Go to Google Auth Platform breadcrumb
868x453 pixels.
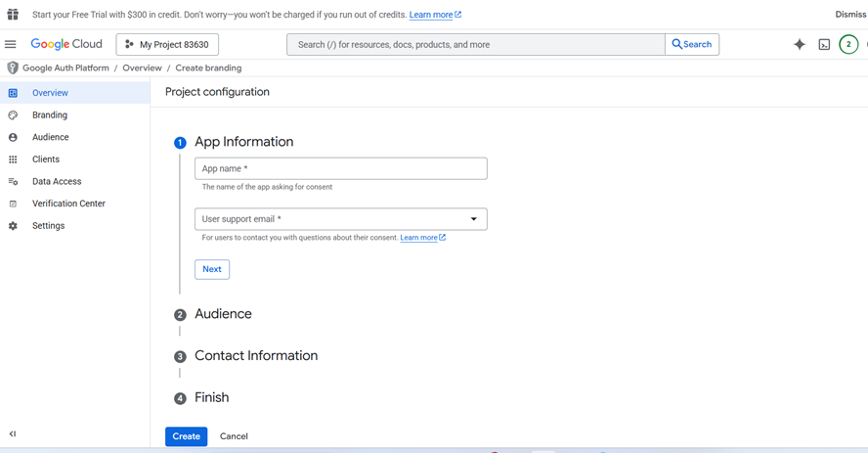coord(65,68)
